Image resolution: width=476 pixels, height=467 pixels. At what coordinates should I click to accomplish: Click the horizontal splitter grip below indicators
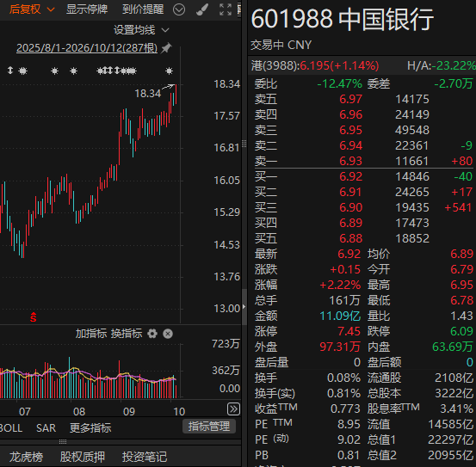pyautogui.click(x=63, y=441)
